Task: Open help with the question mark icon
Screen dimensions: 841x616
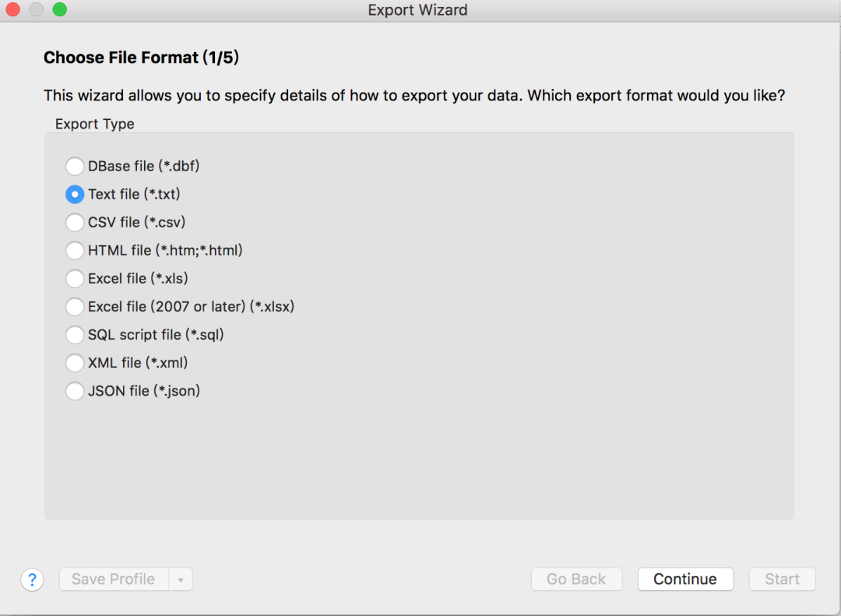Action: (x=32, y=579)
